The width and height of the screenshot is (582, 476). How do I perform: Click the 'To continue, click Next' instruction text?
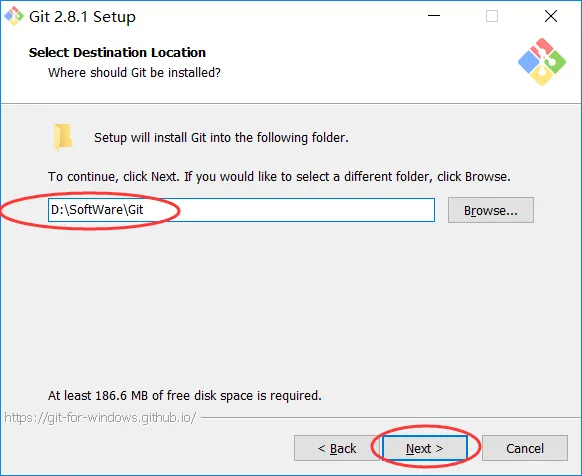pos(279,176)
